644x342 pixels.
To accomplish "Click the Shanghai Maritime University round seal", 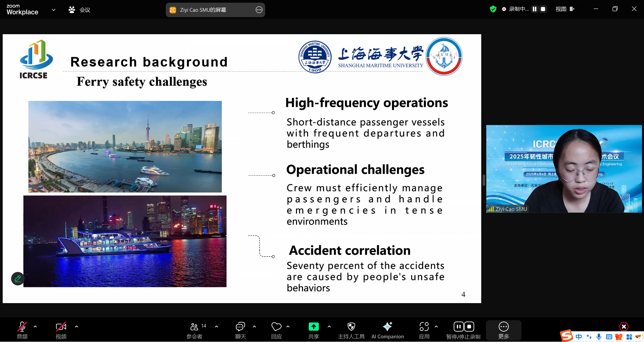I will pos(315,56).
